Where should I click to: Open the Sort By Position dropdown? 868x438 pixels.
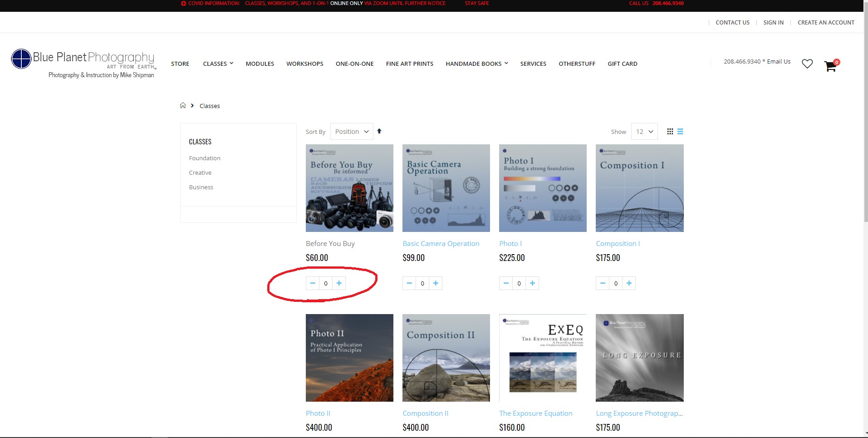352,131
